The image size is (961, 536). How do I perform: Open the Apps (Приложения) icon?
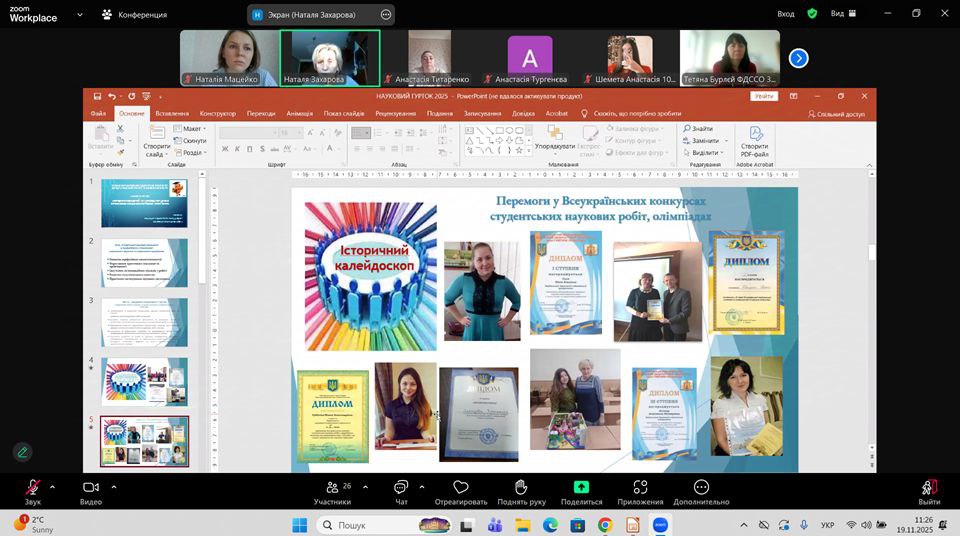tap(640, 487)
